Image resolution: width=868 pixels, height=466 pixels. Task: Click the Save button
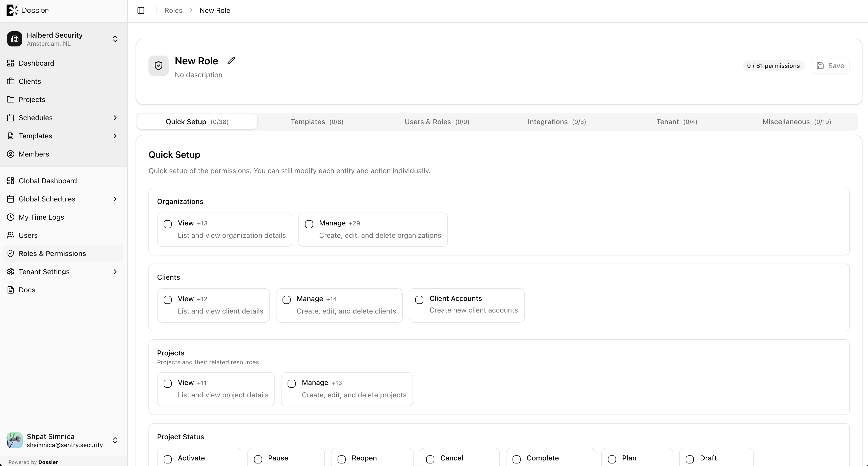830,66
